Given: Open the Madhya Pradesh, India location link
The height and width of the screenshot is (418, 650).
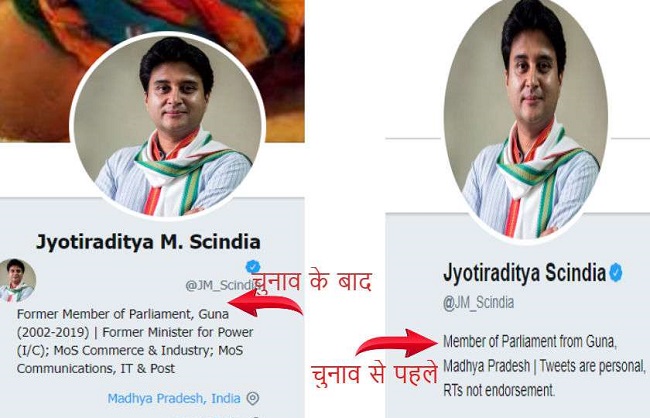Looking at the screenshot, I should (x=174, y=399).
